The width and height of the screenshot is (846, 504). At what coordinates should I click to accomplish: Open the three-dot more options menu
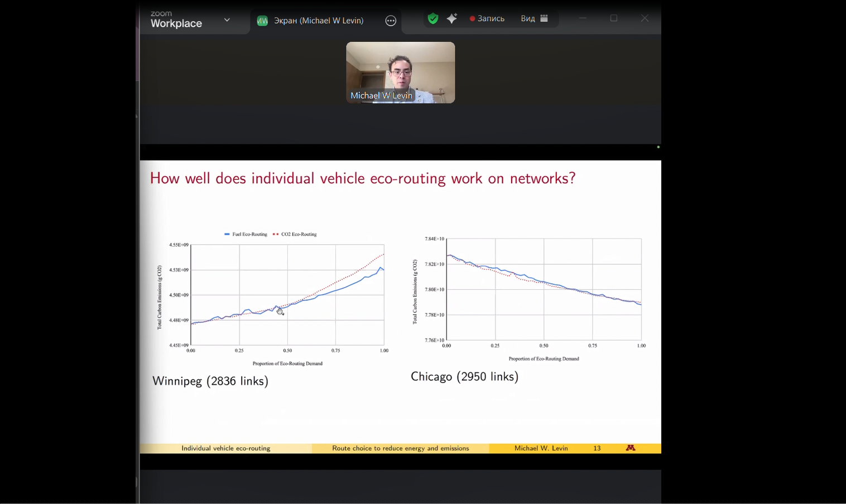click(x=391, y=21)
